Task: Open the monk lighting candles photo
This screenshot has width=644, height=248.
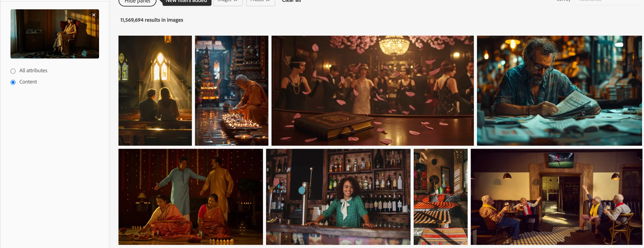Action: click(x=231, y=90)
